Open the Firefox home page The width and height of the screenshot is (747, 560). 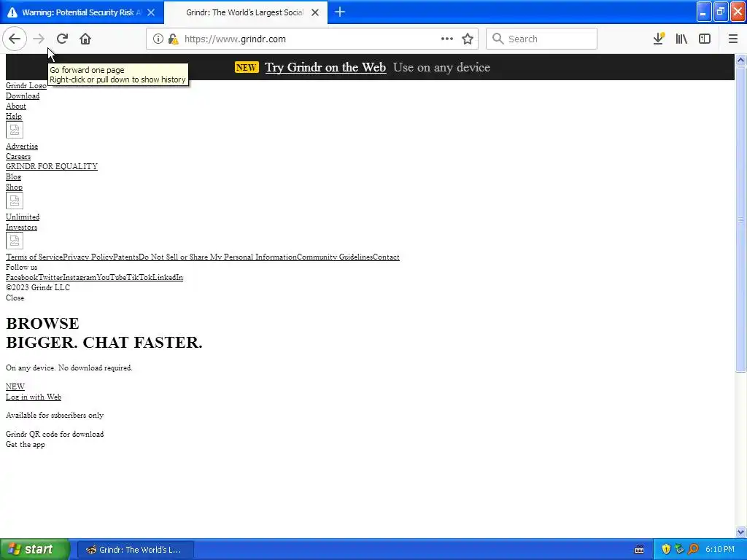tap(85, 39)
